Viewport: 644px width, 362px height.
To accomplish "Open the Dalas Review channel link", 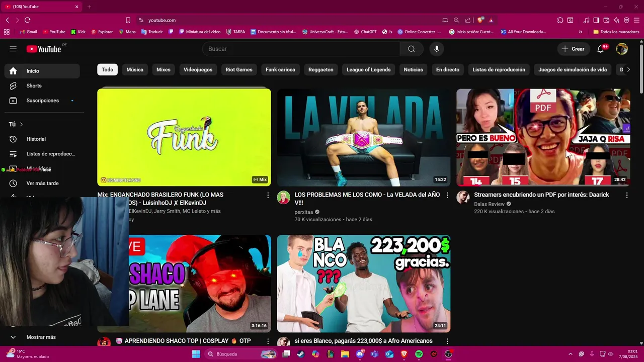I will [489, 204].
